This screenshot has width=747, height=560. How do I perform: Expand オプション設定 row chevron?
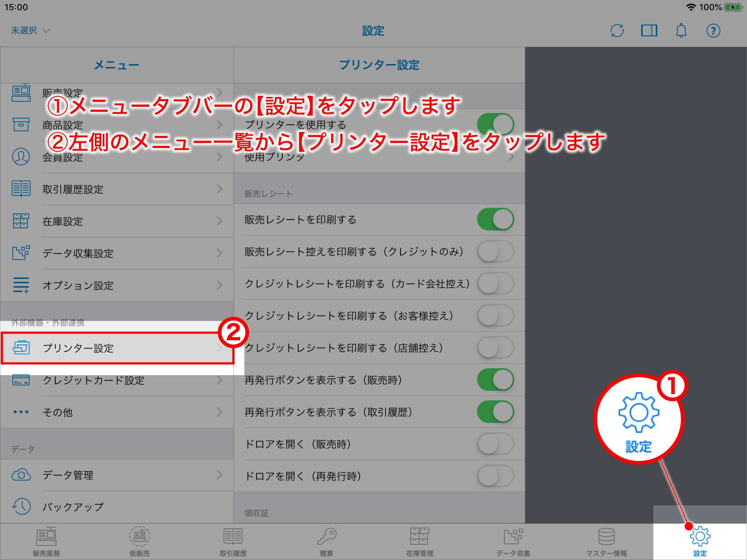click(x=219, y=285)
